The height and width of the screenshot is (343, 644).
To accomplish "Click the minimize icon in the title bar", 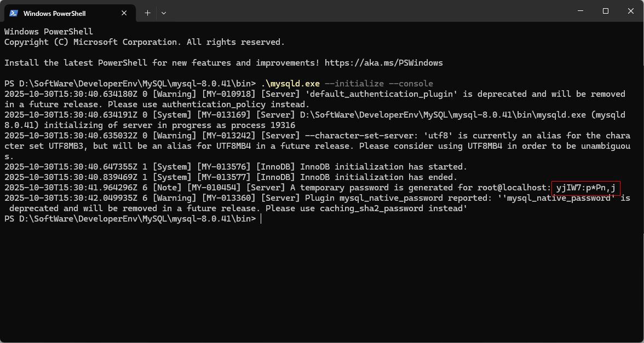I will tap(580, 10).
